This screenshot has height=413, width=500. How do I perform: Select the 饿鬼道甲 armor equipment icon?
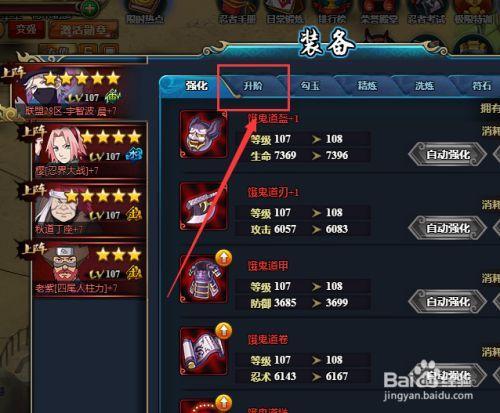click(203, 279)
